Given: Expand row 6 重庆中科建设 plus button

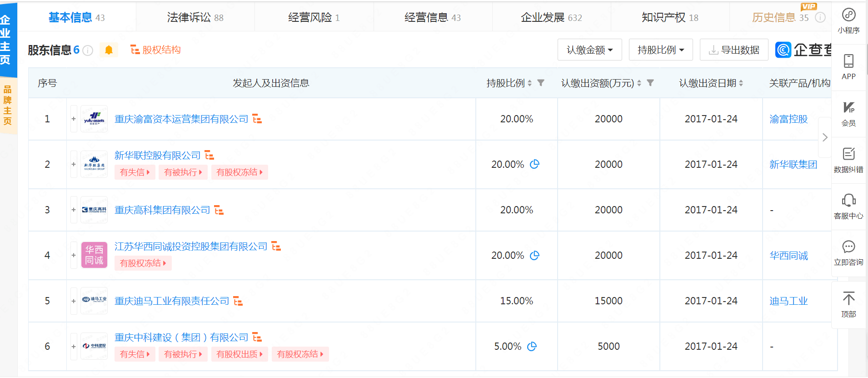Looking at the screenshot, I should 74,346.
